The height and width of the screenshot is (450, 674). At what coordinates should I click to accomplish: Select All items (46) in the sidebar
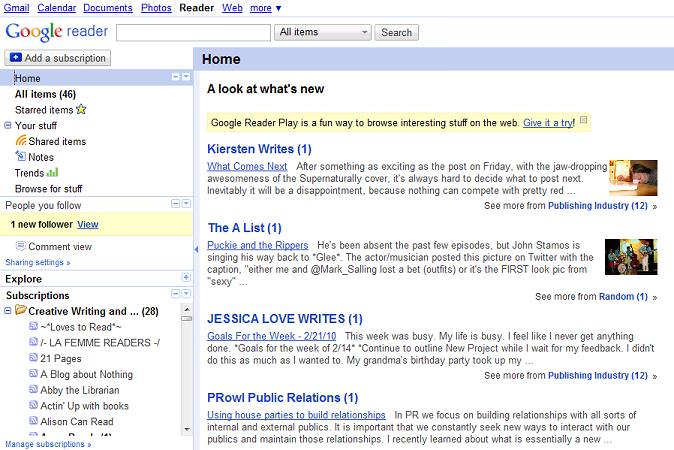tap(45, 94)
